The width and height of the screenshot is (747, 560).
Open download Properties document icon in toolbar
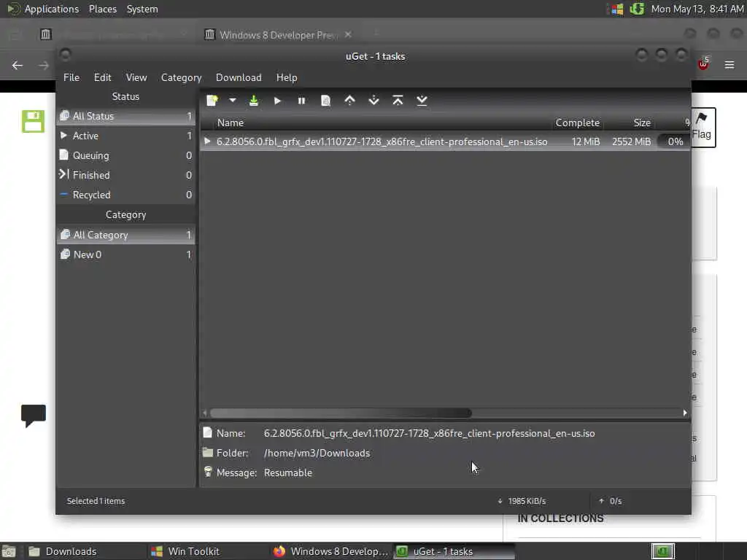[325, 101]
